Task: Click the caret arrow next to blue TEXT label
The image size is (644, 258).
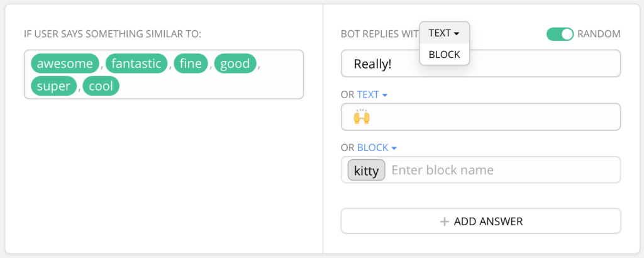Action: (385, 95)
